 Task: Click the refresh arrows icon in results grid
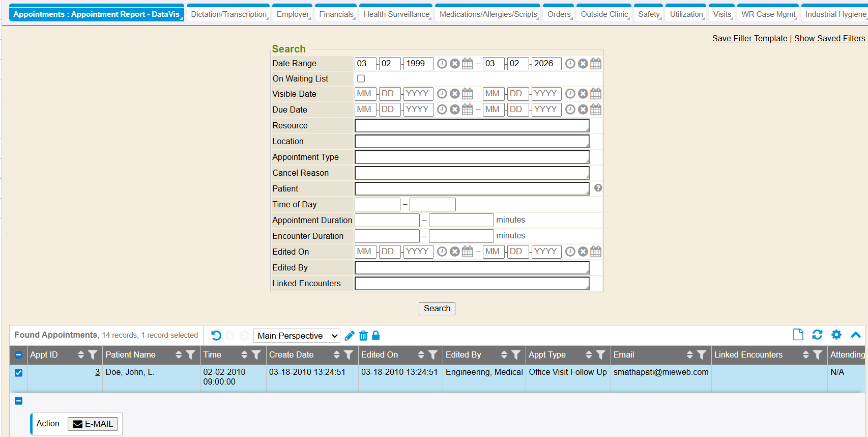[x=818, y=335]
